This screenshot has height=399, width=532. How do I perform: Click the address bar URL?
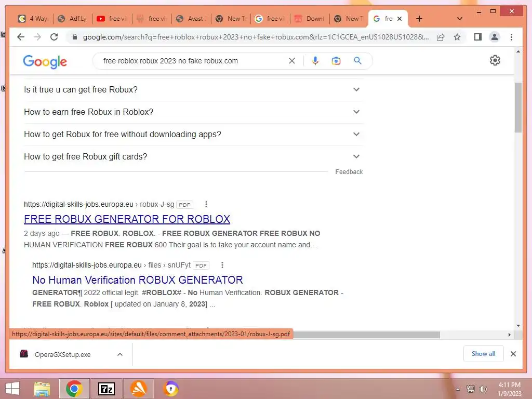click(256, 37)
